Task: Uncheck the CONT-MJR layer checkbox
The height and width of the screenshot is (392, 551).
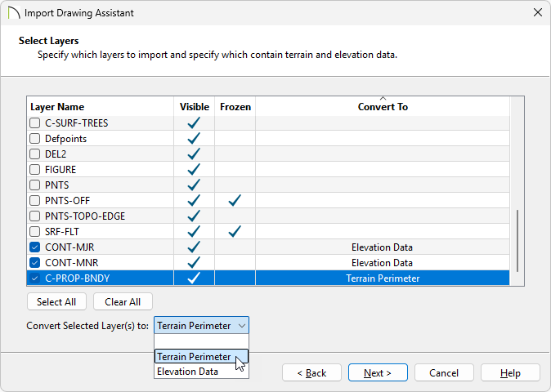Action: coord(35,247)
